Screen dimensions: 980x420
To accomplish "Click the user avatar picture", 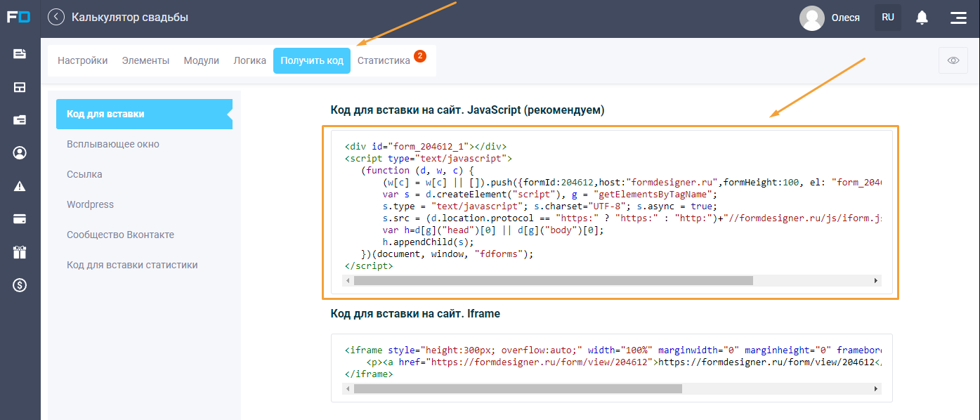I will coord(812,18).
